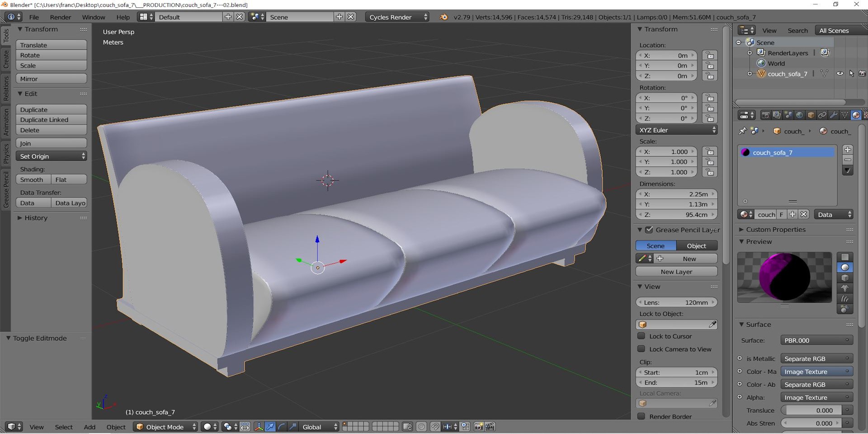
Task: Click the New Layer button
Action: pyautogui.click(x=676, y=272)
